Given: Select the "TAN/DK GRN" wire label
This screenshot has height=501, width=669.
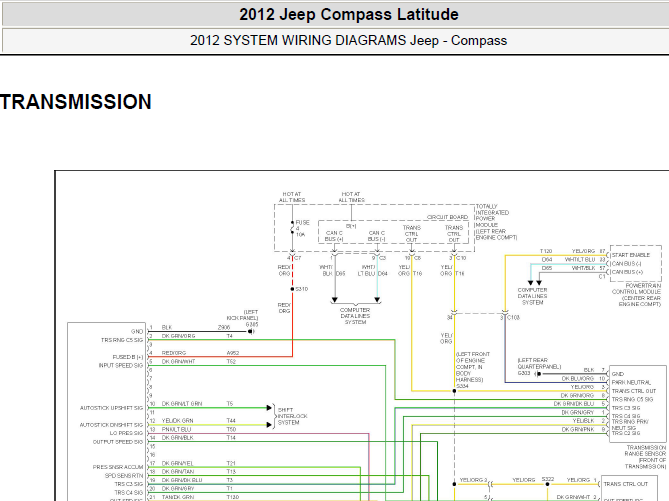Looking at the screenshot, I should [x=177, y=497].
